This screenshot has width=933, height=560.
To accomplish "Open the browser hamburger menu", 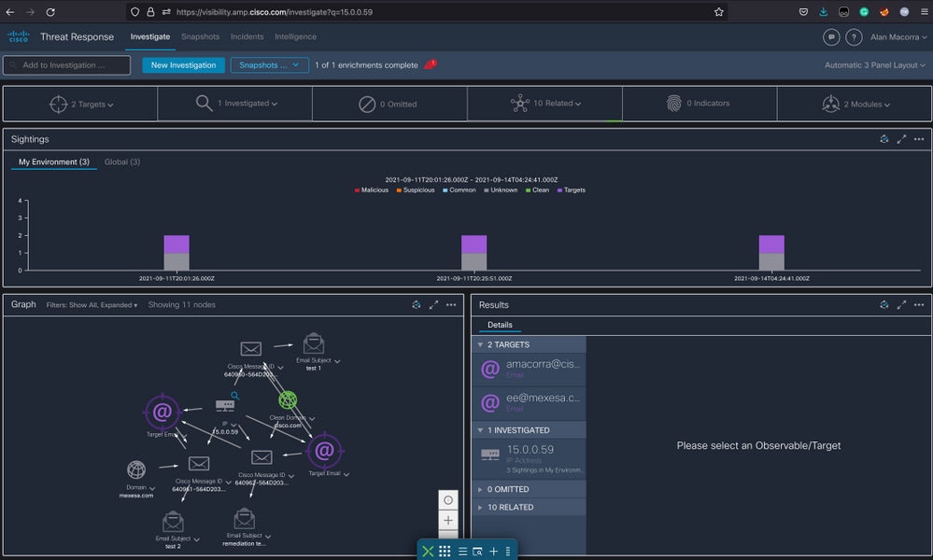I will (x=924, y=12).
